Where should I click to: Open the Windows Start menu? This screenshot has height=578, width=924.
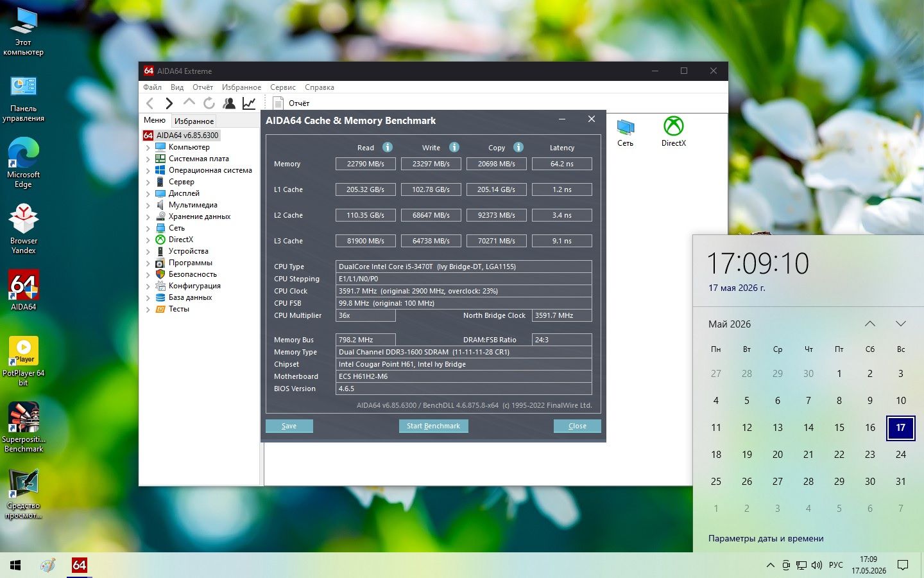[x=15, y=565]
